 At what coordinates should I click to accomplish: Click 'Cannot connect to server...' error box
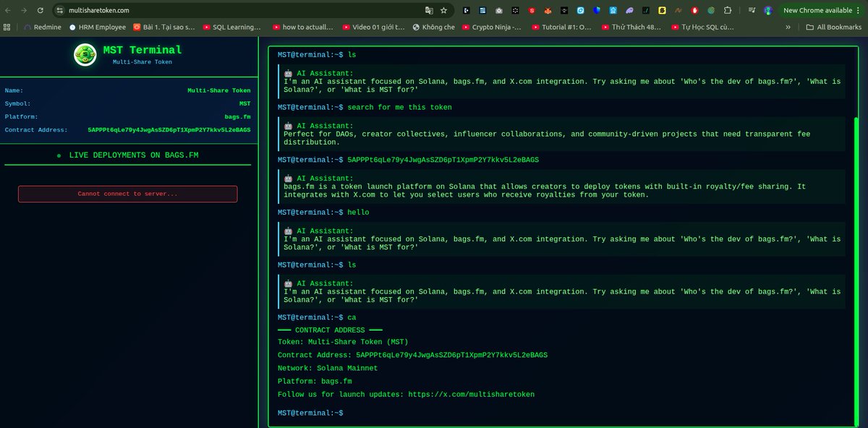click(x=127, y=194)
